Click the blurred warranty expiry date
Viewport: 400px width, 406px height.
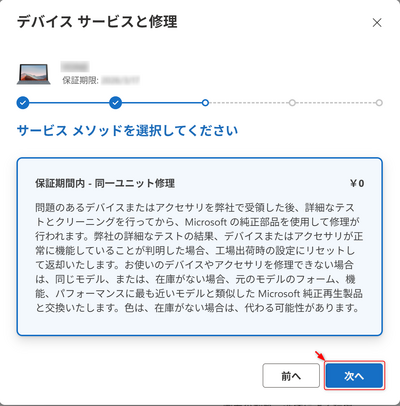121,80
